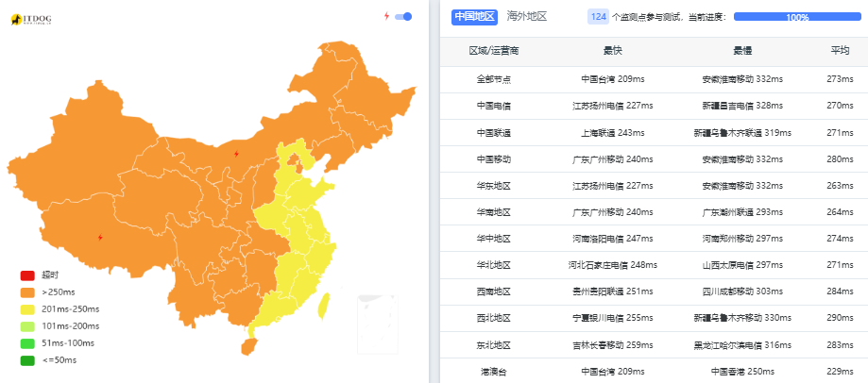This screenshot has width=868, height=383.
Task: Click the yellow 201ms-250ms legend swatch
Action: coord(27,308)
